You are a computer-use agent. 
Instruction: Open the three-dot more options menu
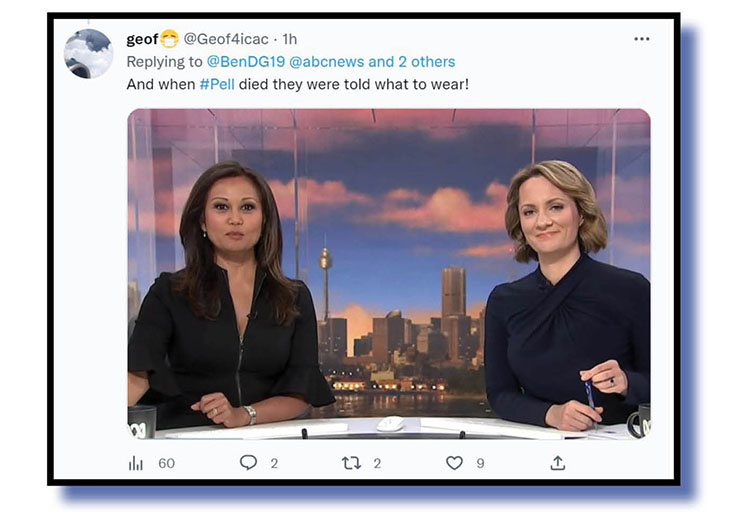642,39
